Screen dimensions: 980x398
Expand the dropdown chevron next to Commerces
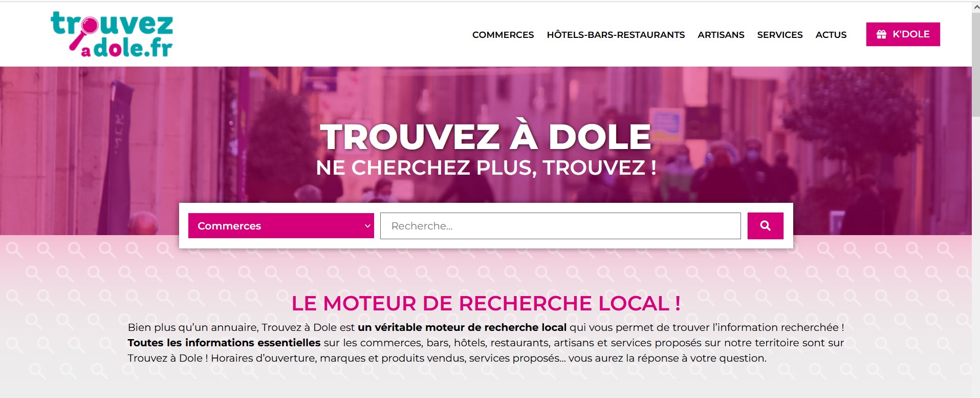point(367,226)
